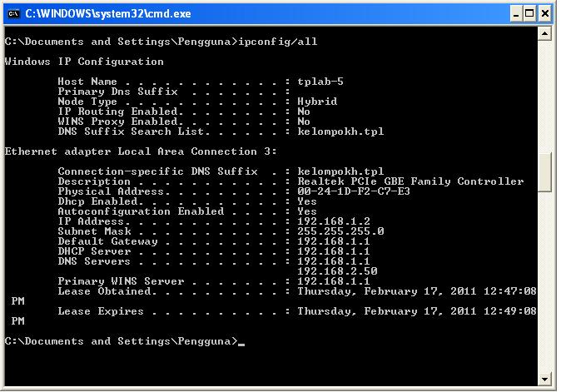The height and width of the screenshot is (392, 566).
Task: Click first DNS Servers value 192.168.1.1
Action: [334, 261]
